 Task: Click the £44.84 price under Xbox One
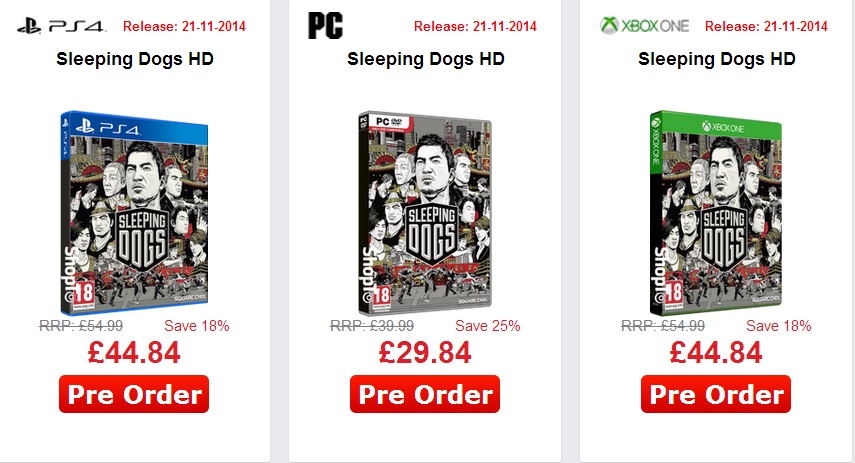tap(716, 353)
